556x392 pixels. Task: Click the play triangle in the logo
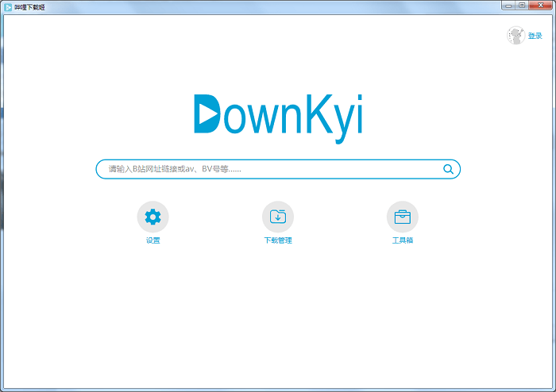(207, 113)
